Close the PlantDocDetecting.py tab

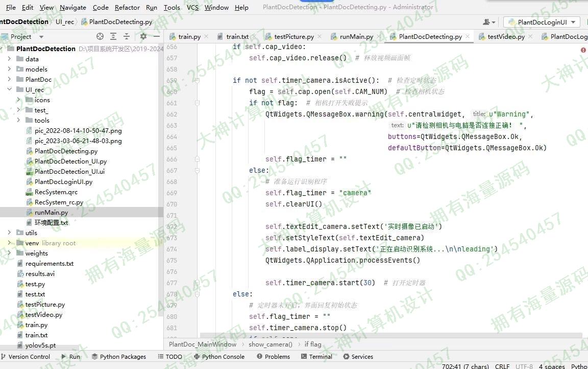tap(468, 36)
